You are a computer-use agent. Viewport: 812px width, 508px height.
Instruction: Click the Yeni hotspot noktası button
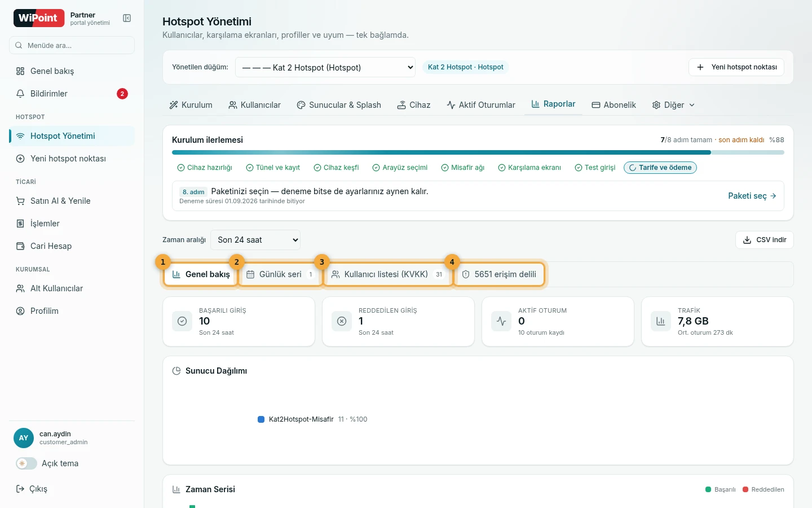[736, 67]
